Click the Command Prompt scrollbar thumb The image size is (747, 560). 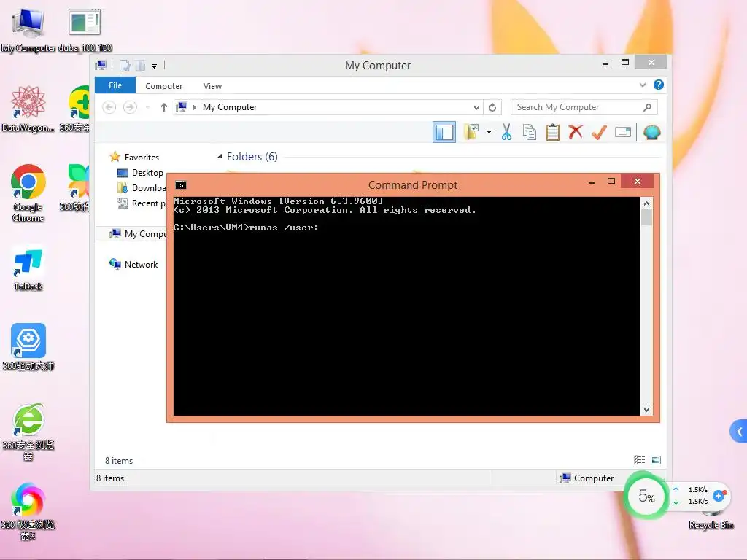coord(646,217)
